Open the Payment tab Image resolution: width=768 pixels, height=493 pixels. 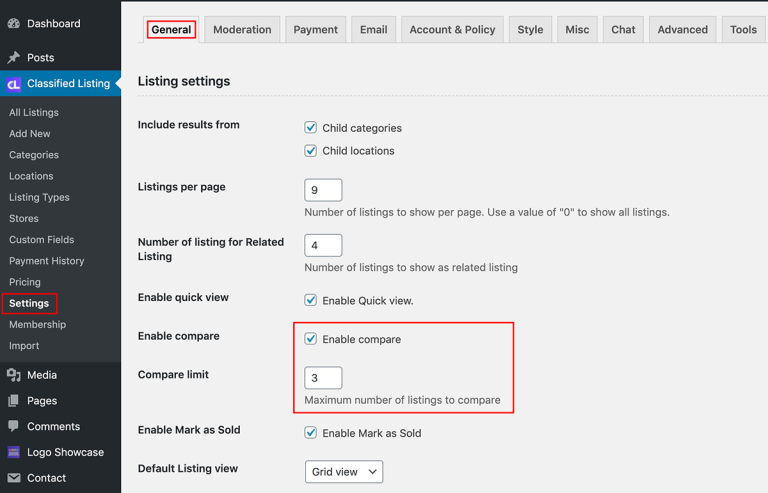315,29
